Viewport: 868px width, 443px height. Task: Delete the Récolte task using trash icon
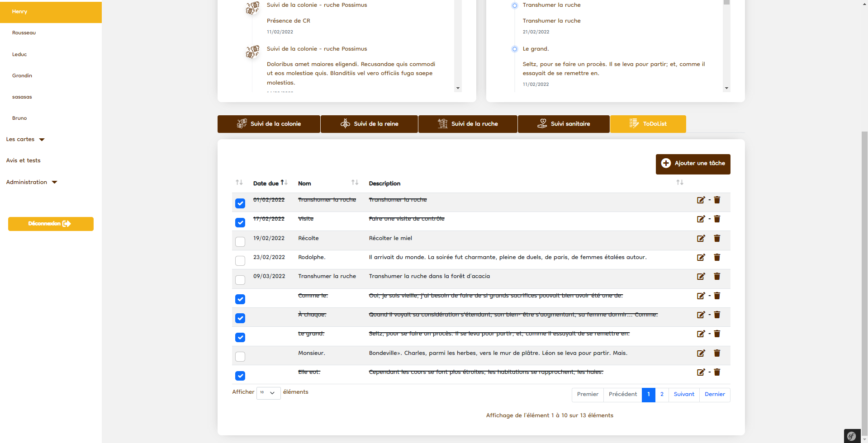point(717,238)
